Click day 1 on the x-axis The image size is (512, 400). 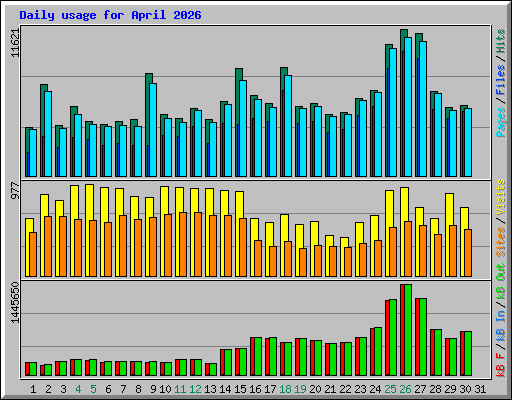tap(33, 389)
